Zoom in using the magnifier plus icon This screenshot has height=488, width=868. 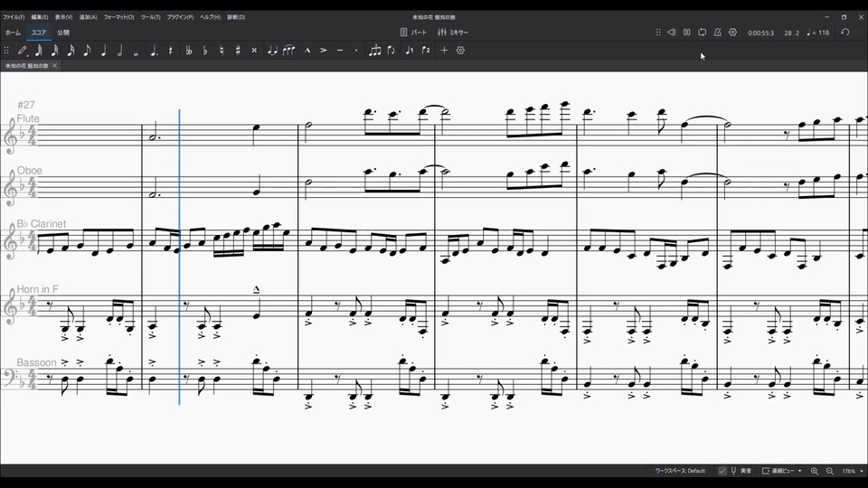coord(815,471)
